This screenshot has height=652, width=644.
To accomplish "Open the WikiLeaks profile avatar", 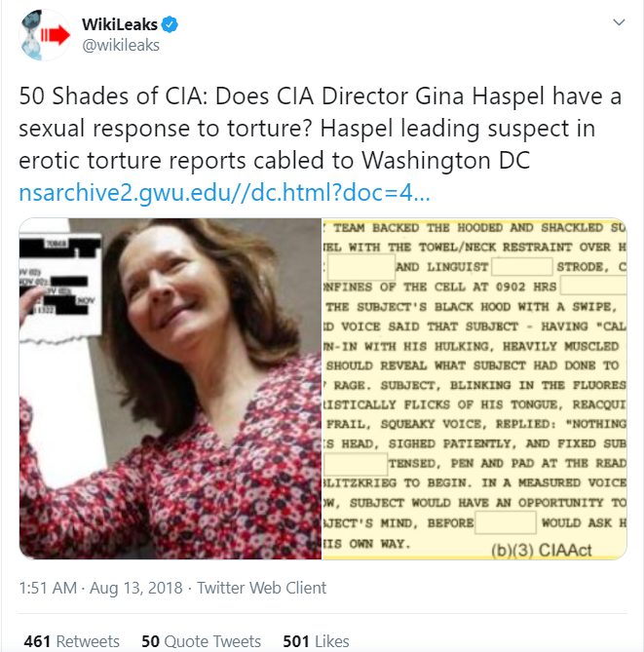I will coord(46,35).
